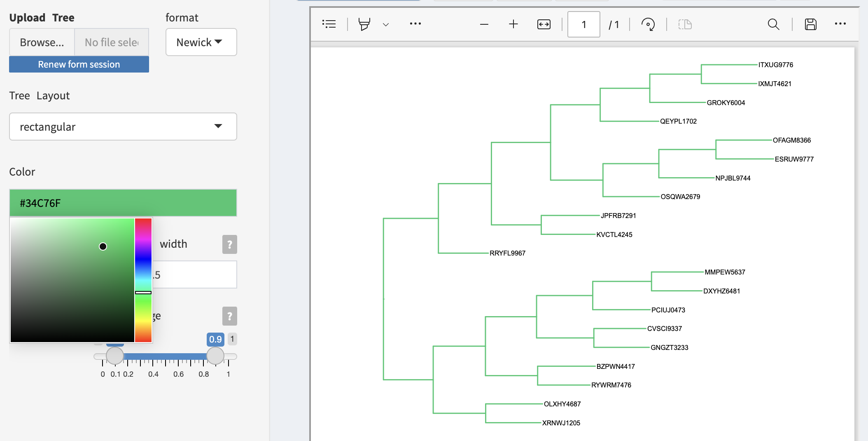Click Renew form session button

(x=79, y=64)
